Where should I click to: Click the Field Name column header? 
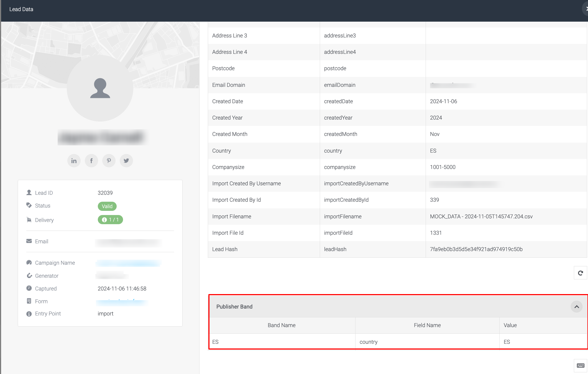click(427, 325)
